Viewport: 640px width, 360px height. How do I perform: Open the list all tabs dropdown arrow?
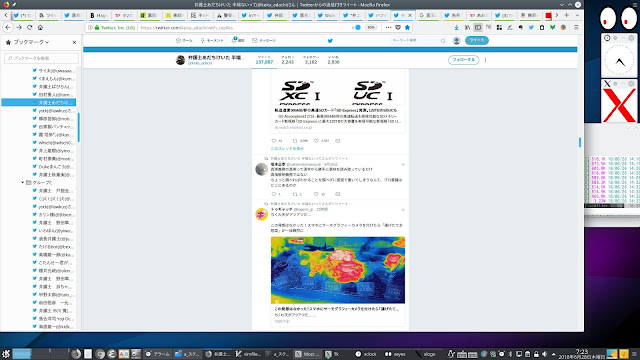pyautogui.click(x=577, y=15)
